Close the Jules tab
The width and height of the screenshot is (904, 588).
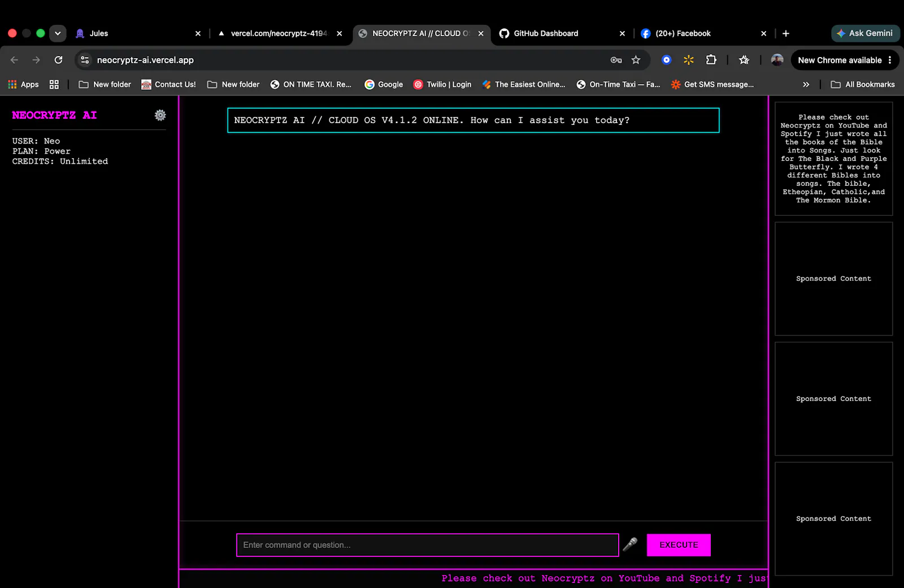(x=198, y=33)
